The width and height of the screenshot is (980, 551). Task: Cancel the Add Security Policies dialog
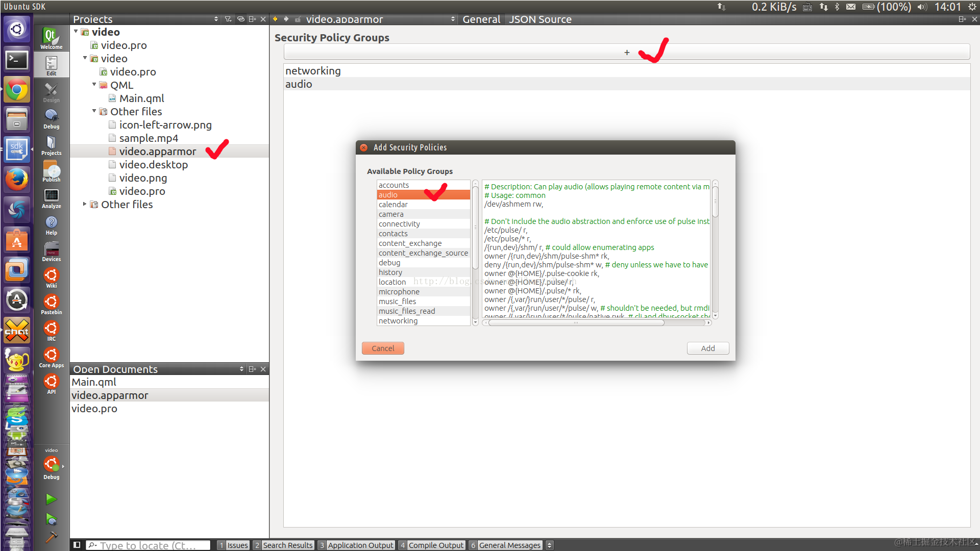click(x=383, y=348)
